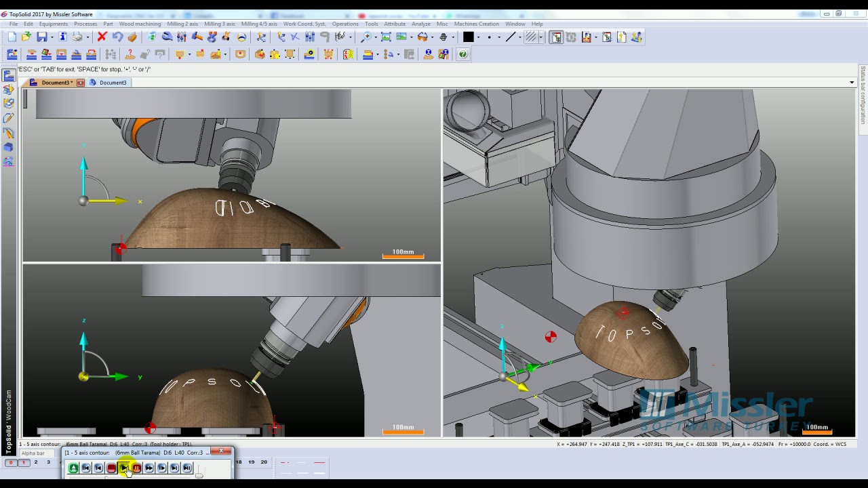Open the Wood machining menu
The height and width of the screenshot is (488, 868).
click(x=140, y=24)
